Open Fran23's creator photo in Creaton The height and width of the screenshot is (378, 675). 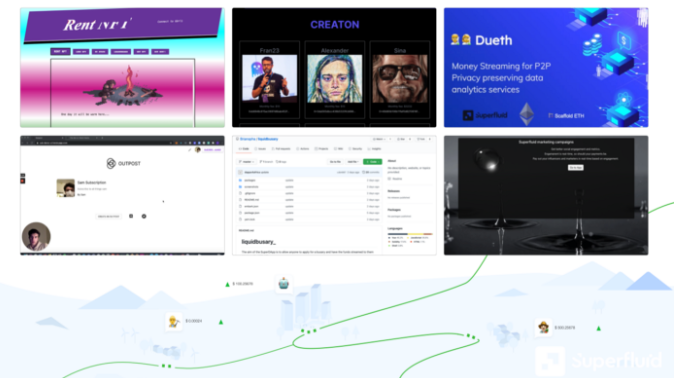point(269,79)
